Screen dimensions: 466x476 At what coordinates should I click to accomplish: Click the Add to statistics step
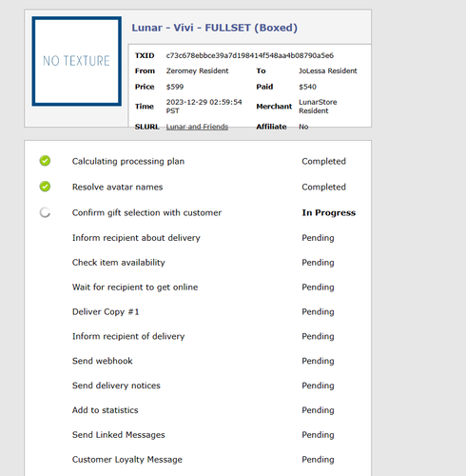[x=106, y=410]
